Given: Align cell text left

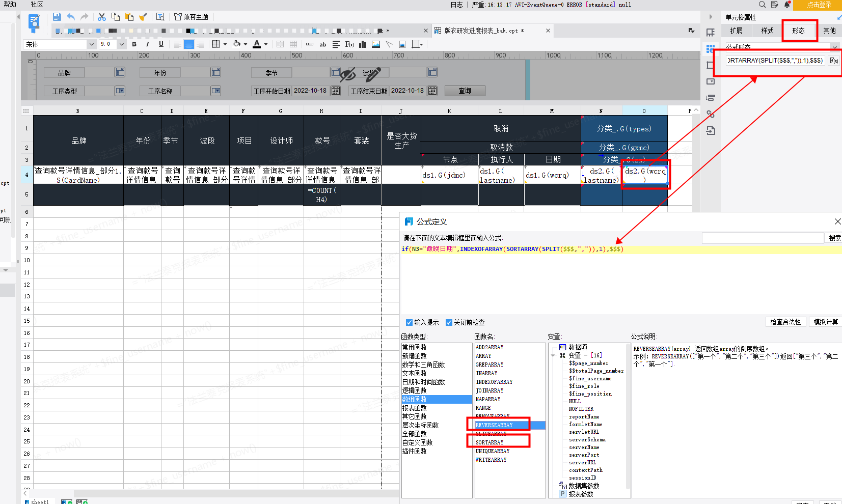Looking at the screenshot, I should click(x=177, y=44).
